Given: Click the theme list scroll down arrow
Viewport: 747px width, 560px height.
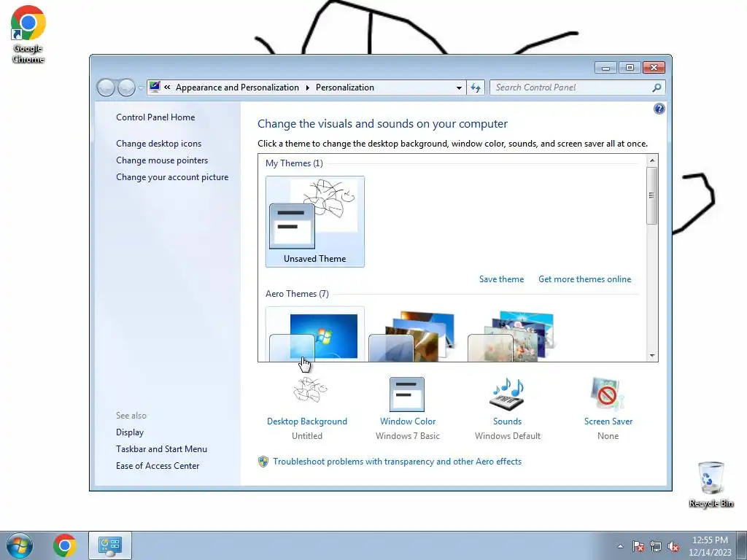Looking at the screenshot, I should [x=652, y=355].
